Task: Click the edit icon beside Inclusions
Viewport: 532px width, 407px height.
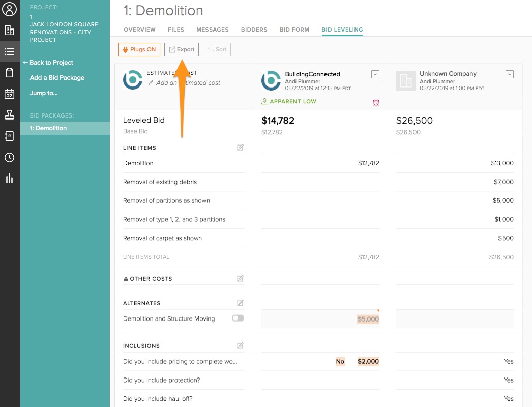Action: pos(240,346)
